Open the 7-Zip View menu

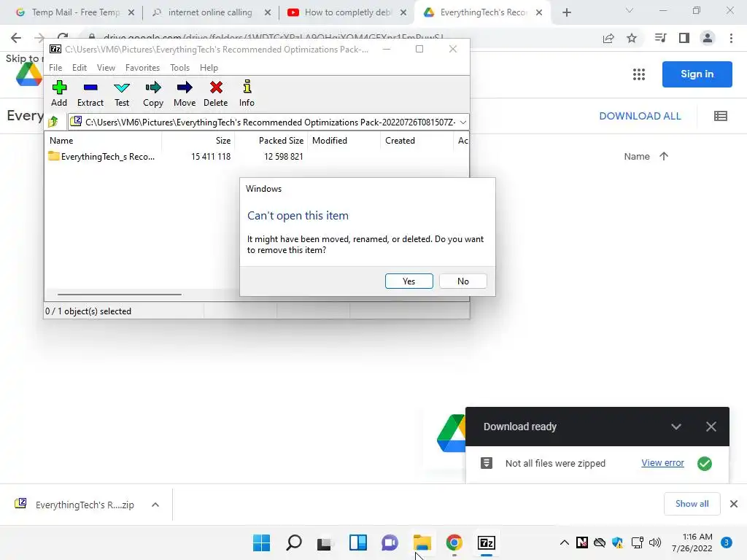[x=106, y=68]
